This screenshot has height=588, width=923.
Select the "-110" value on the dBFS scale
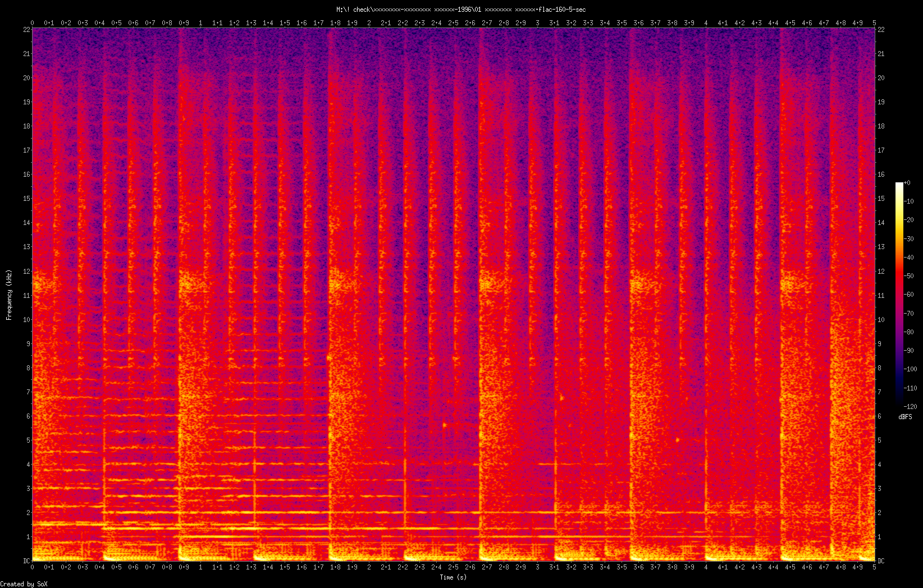coord(911,388)
